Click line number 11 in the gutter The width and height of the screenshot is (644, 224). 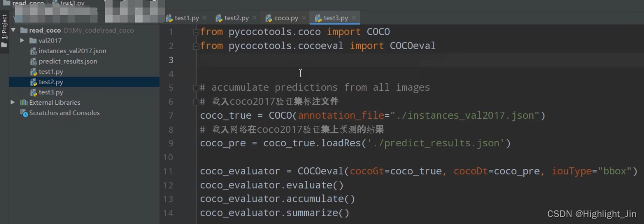point(168,171)
